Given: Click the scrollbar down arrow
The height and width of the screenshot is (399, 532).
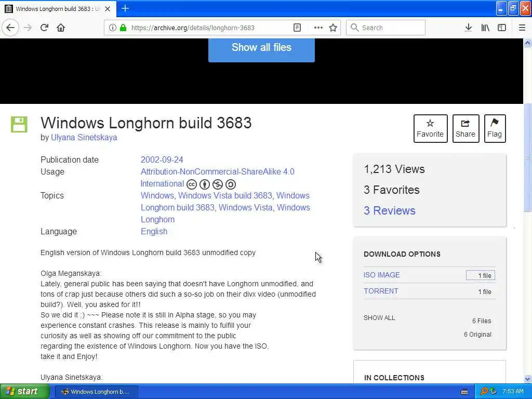Looking at the screenshot, I should point(527,379).
